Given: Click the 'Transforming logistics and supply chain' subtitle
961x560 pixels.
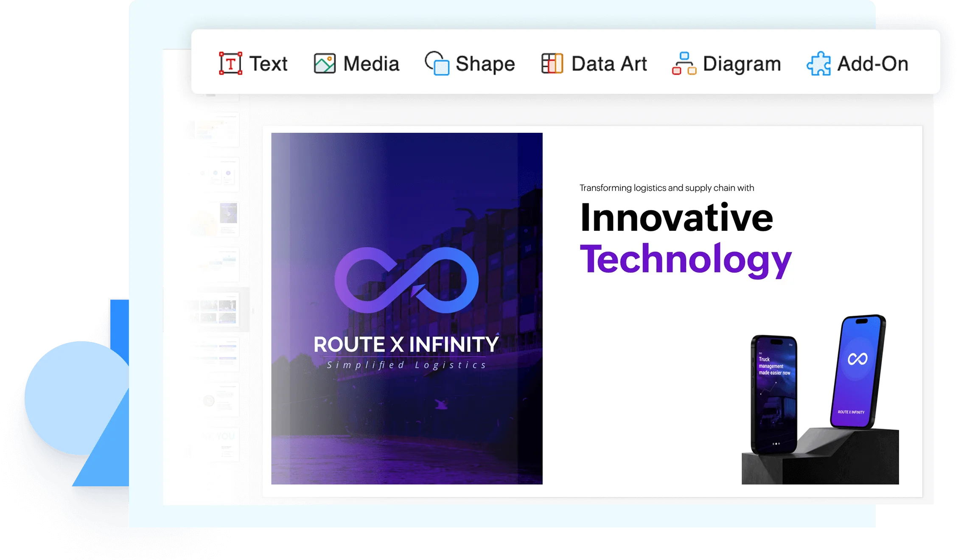Looking at the screenshot, I should tap(667, 188).
